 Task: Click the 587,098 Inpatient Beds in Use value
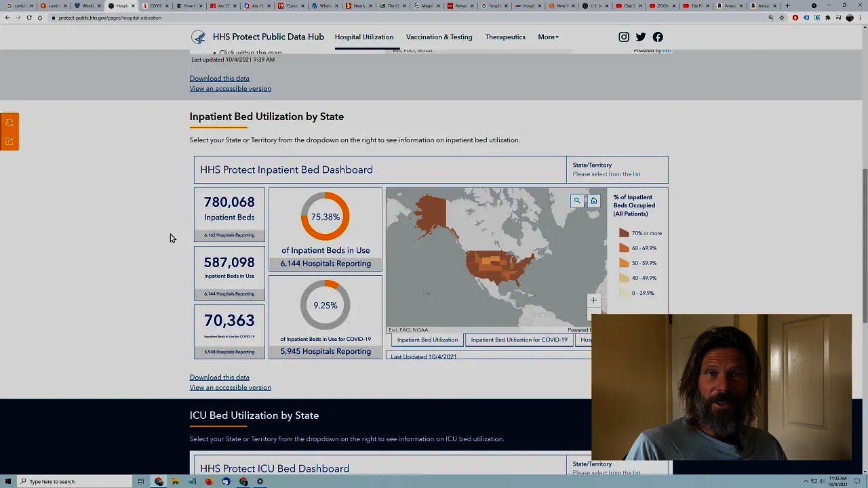click(x=229, y=262)
